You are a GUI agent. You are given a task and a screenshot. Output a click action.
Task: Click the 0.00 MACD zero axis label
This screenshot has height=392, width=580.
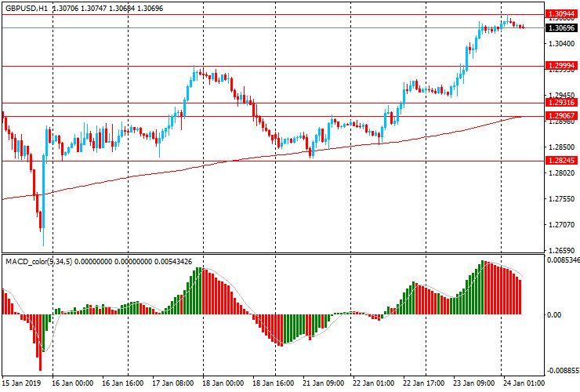click(x=554, y=315)
